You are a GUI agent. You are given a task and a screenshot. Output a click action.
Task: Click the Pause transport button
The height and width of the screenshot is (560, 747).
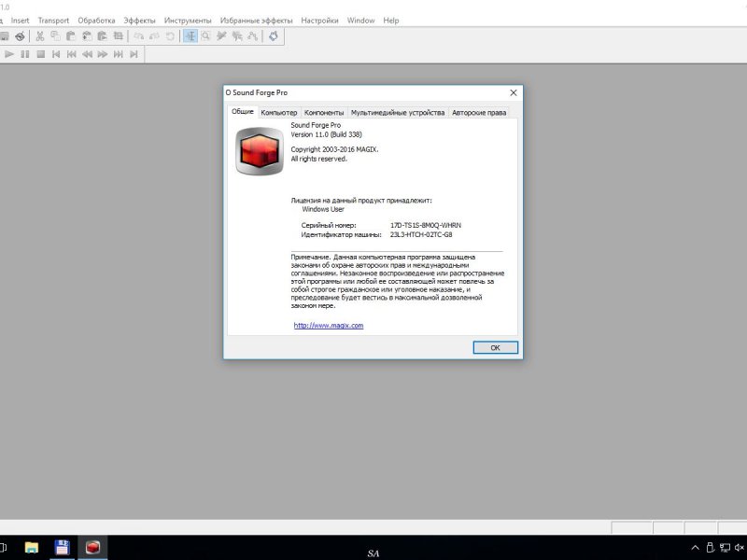click(x=25, y=54)
